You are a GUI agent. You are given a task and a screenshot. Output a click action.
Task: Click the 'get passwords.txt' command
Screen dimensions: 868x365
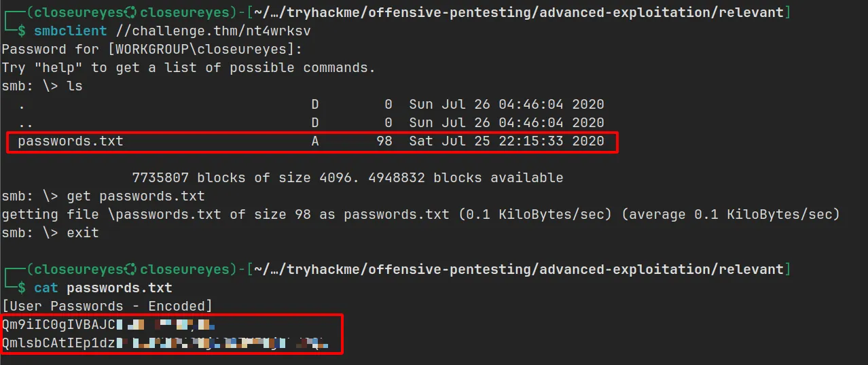pos(136,196)
